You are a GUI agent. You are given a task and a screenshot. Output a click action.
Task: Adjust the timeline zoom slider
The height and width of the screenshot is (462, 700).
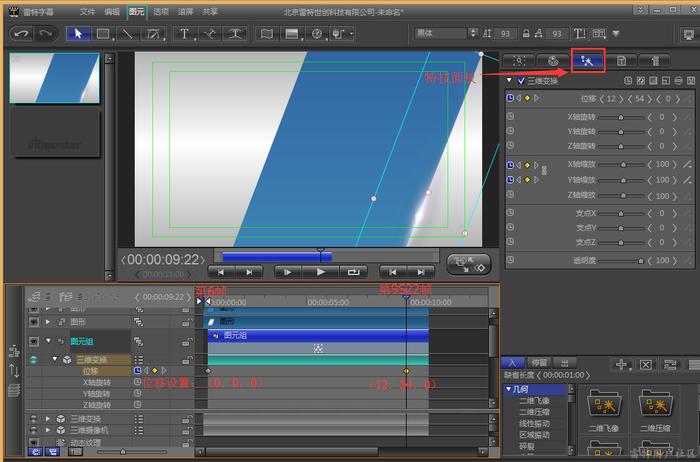pos(132,452)
